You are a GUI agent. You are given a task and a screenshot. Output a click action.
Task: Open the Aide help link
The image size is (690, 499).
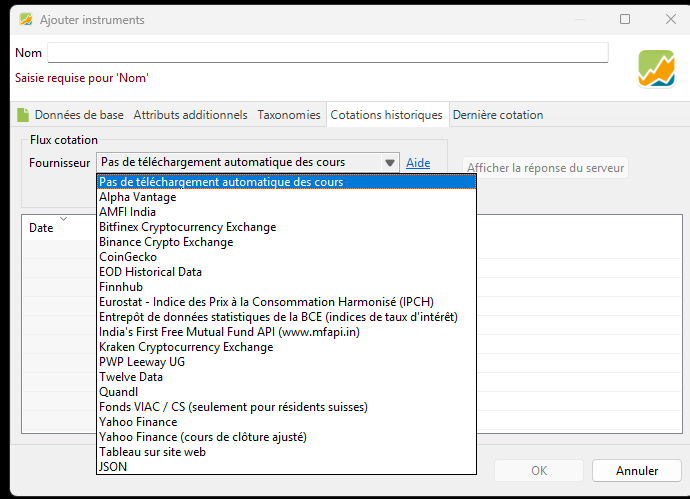pyautogui.click(x=418, y=163)
